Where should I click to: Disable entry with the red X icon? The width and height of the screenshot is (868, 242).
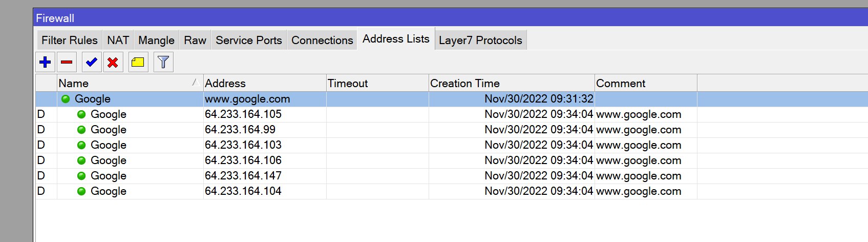[113, 63]
